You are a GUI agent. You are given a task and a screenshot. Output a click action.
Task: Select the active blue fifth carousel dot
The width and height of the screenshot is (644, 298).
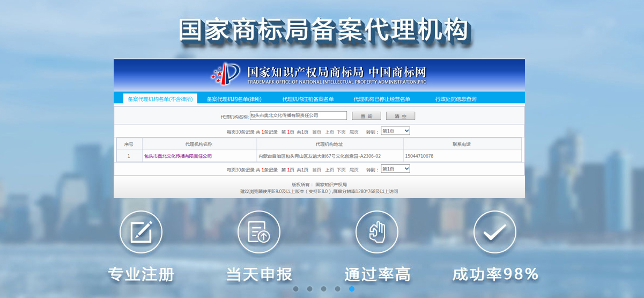coord(352,289)
